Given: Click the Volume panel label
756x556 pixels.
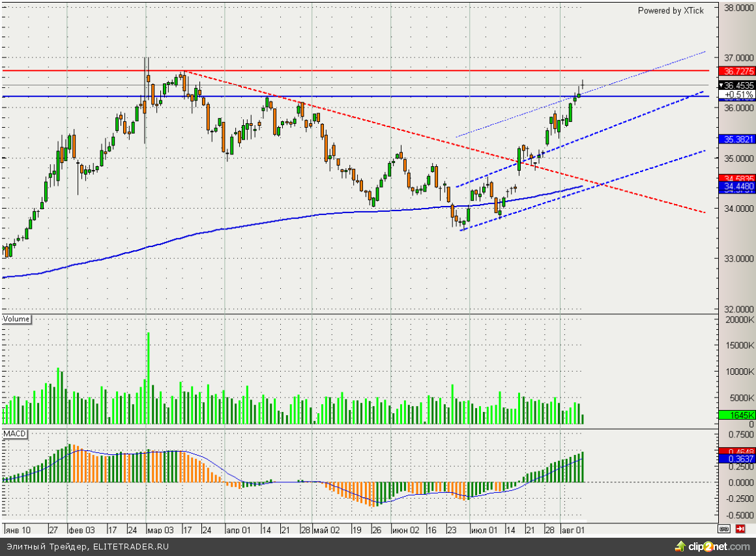Looking at the screenshot, I should (16, 319).
